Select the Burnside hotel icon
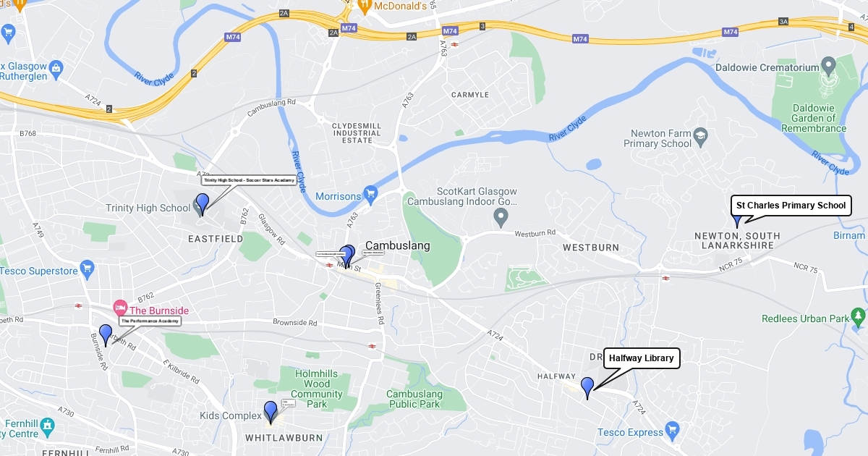Image resolution: width=868 pixels, height=456 pixels. tap(119, 309)
